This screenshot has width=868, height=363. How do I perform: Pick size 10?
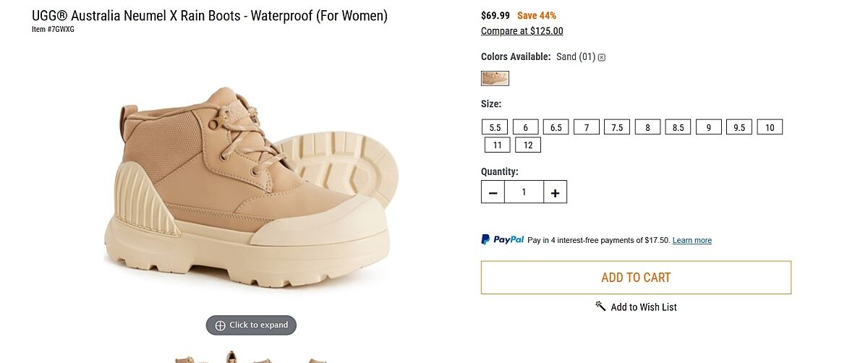point(770,127)
